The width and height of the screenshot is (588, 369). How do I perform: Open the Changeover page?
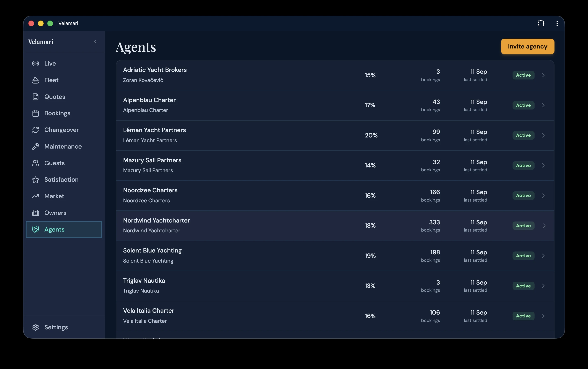tap(64, 130)
